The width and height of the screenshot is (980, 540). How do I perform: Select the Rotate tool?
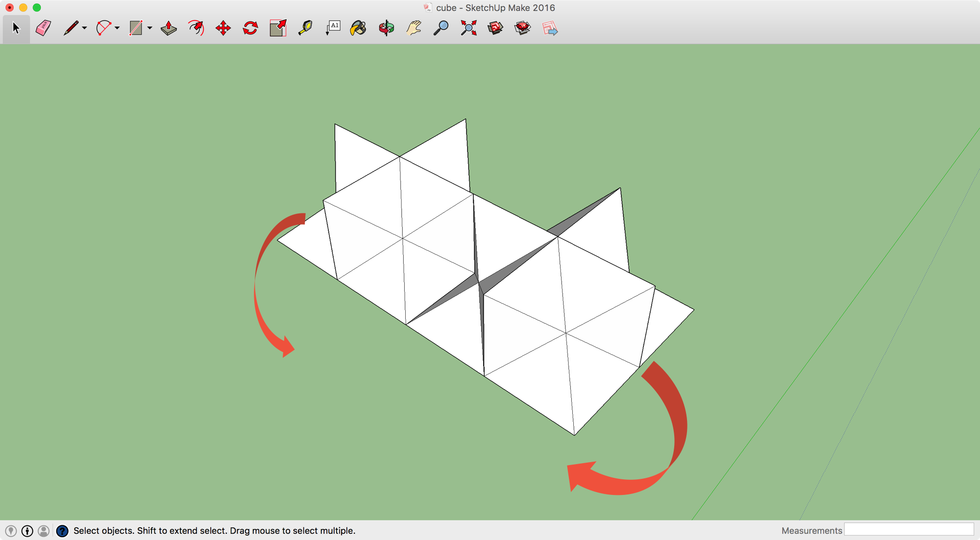250,28
